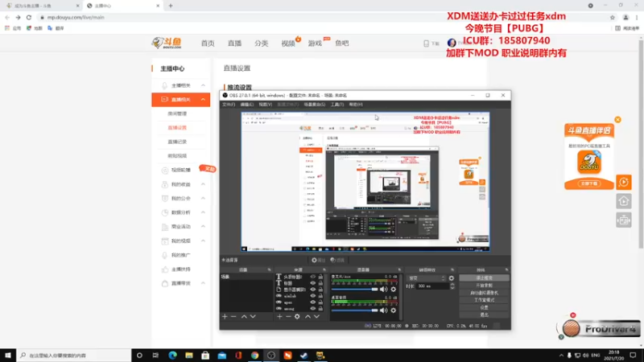Image resolution: width=644 pixels, height=362 pixels.
Task: Close the Douyu live companion promo card
Action: click(617, 119)
